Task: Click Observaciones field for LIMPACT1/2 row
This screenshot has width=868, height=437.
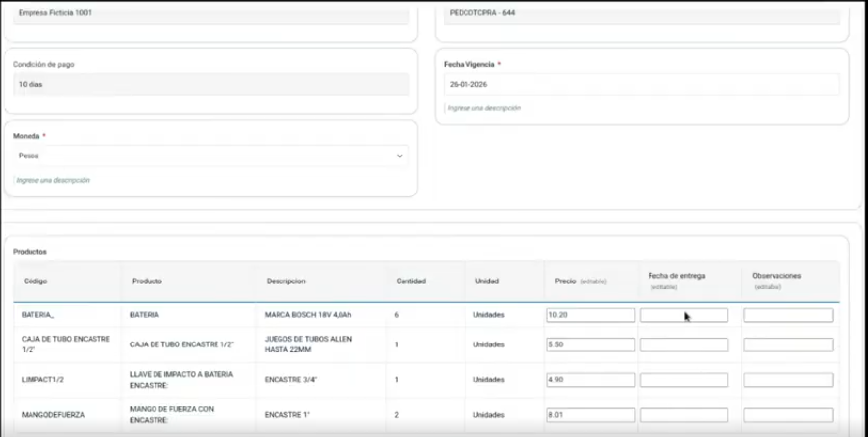Action: tap(787, 380)
